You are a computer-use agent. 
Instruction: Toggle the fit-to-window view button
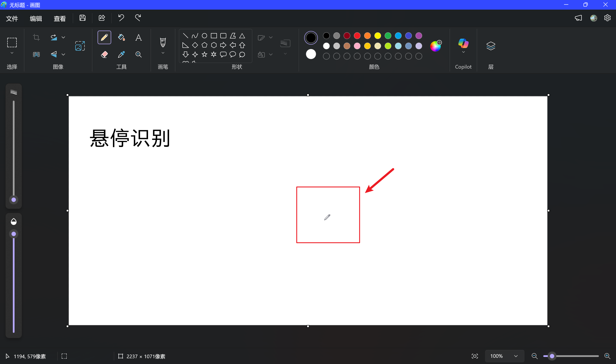pos(475,356)
